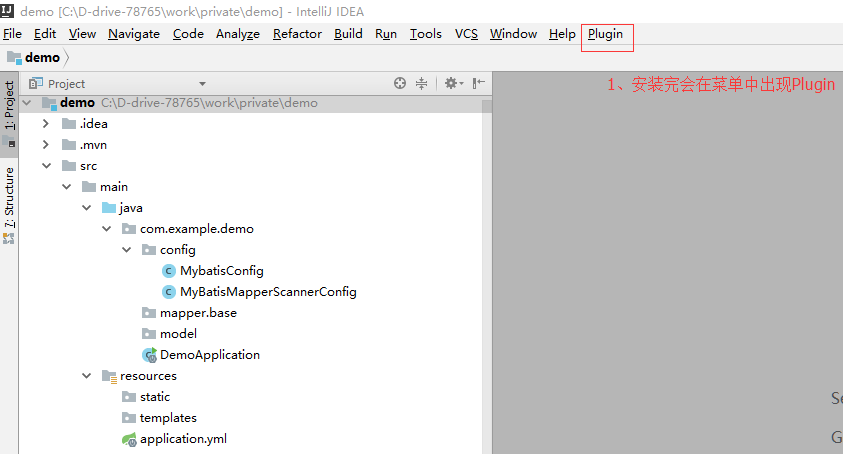Expand the .idea folder
This screenshot has height=454, width=843.
click(x=46, y=124)
